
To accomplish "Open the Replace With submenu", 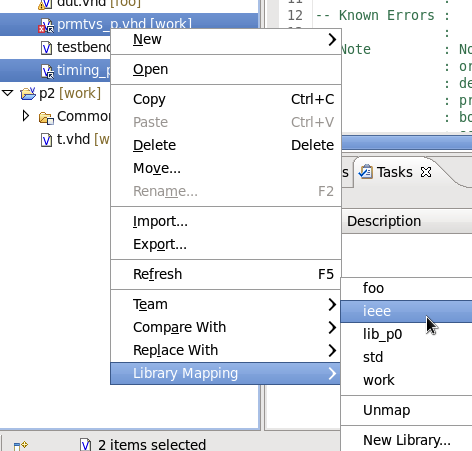I will [226, 350].
